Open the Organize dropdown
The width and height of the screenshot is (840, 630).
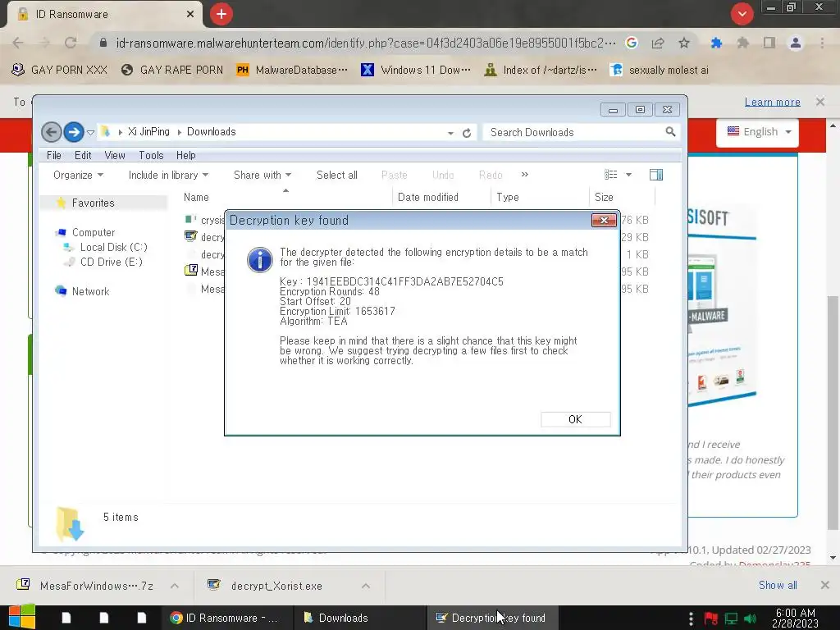pyautogui.click(x=78, y=176)
